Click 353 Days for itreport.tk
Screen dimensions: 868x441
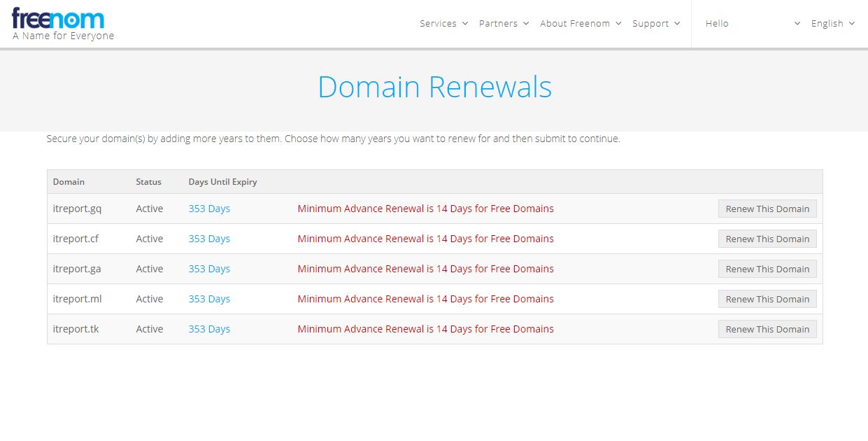[209, 329]
